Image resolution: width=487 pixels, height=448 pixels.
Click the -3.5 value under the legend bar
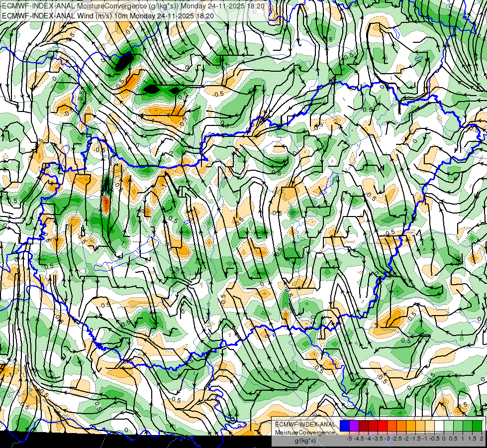[378, 439]
